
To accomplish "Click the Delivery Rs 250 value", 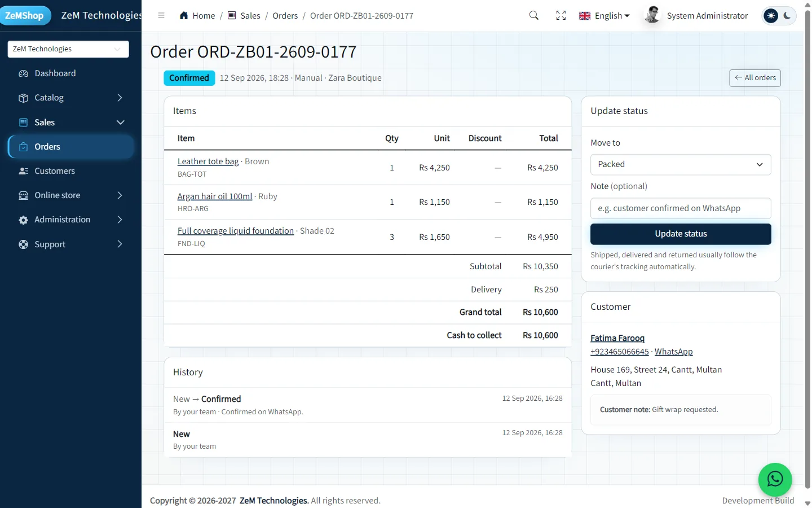I will (x=546, y=290).
